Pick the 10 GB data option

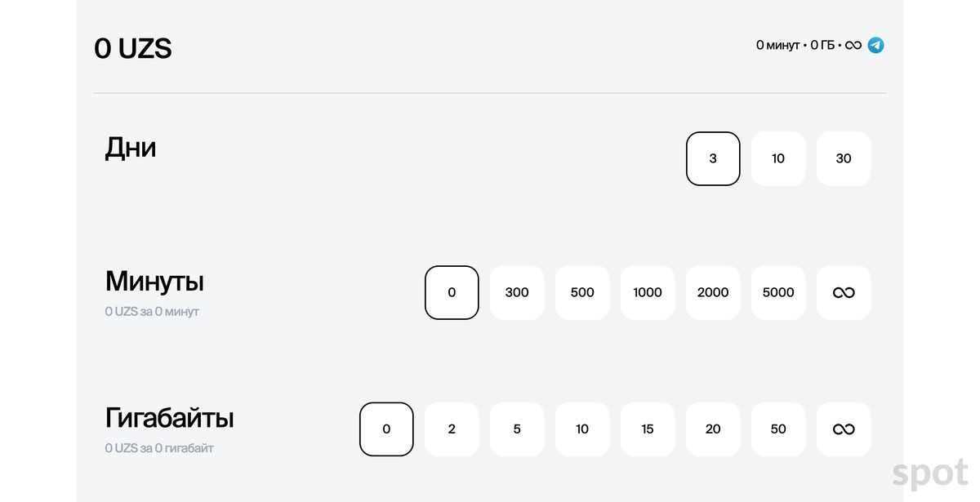582,429
